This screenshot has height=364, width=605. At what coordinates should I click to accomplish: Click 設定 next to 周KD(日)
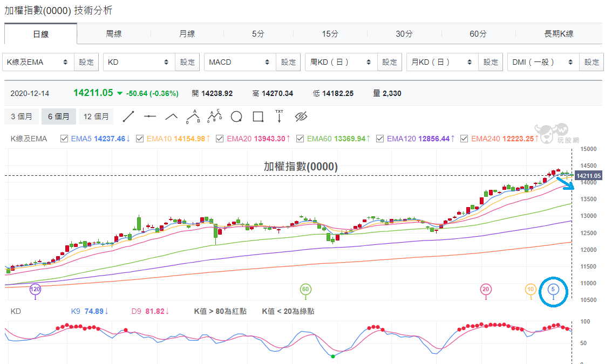point(390,62)
